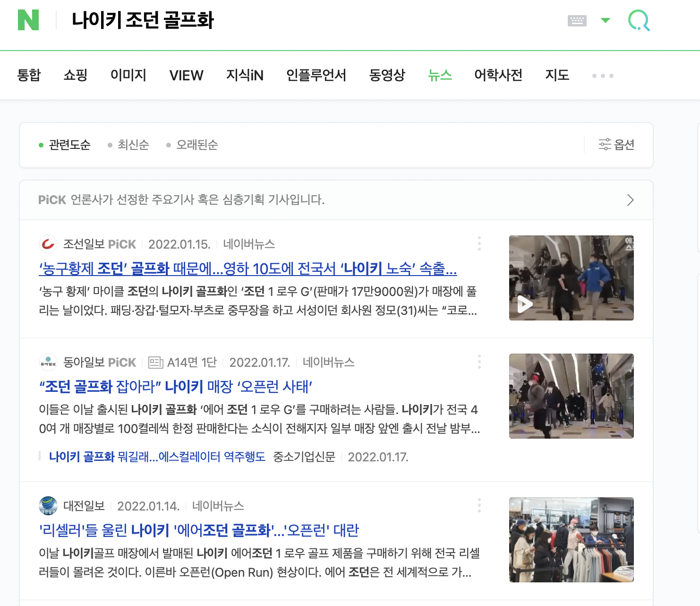Focus the search box with 나이키 조던 골프화
The width and height of the screenshot is (700, 606).
click(143, 20)
